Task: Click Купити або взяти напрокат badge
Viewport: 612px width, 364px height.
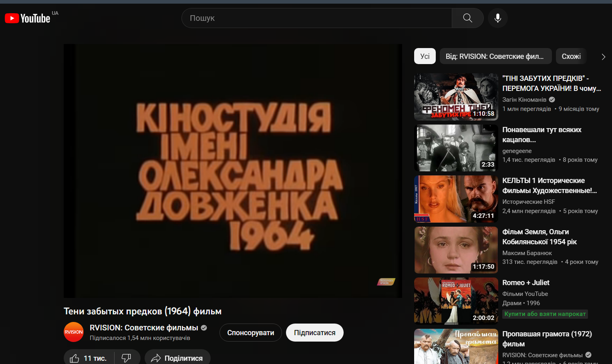Action: coord(545,314)
